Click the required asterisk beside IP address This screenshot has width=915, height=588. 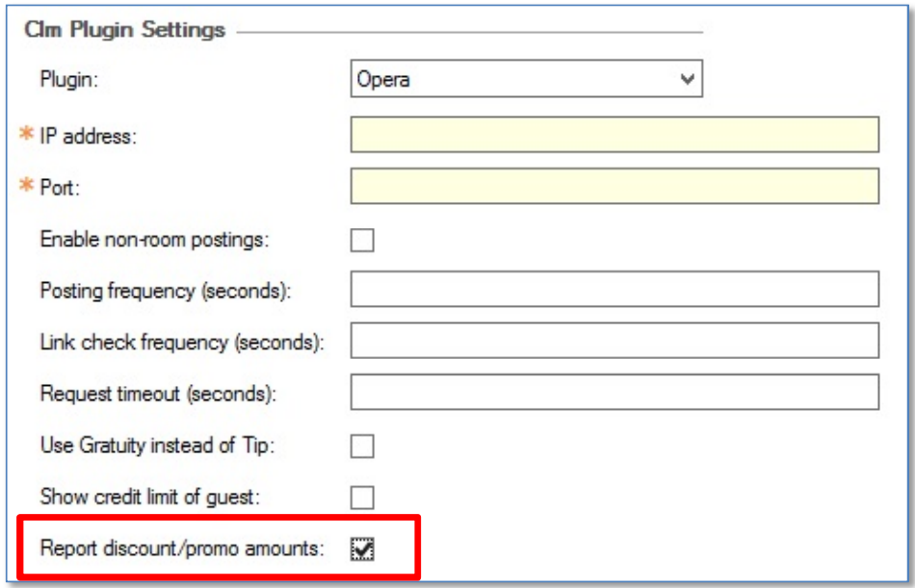click(27, 134)
